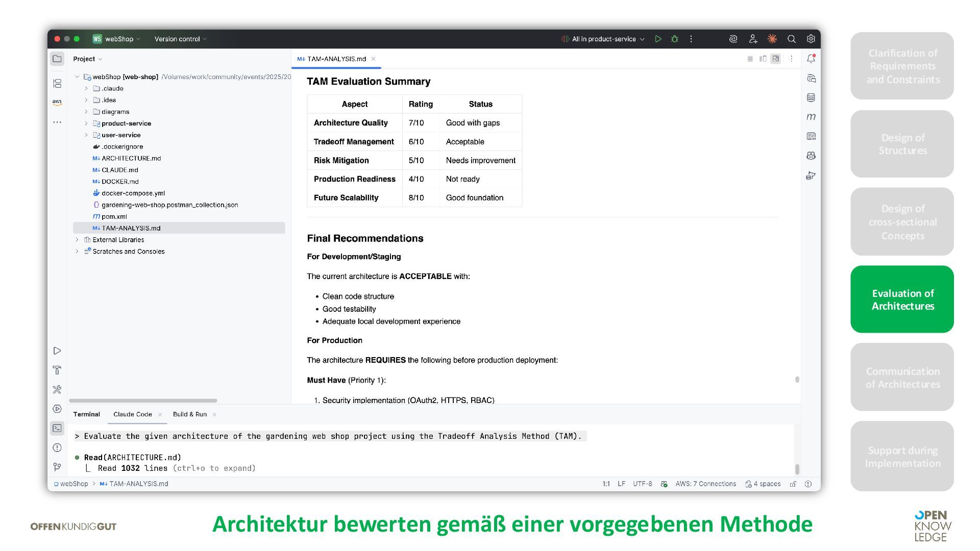Open the AWS Toolkit sidebar icon
Viewport: 980px width, 551px height.
pos(57,102)
